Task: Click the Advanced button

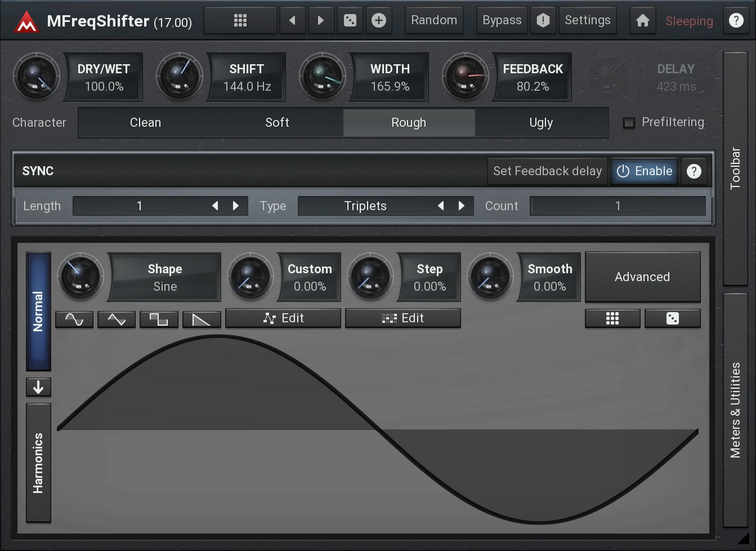Action: point(642,277)
